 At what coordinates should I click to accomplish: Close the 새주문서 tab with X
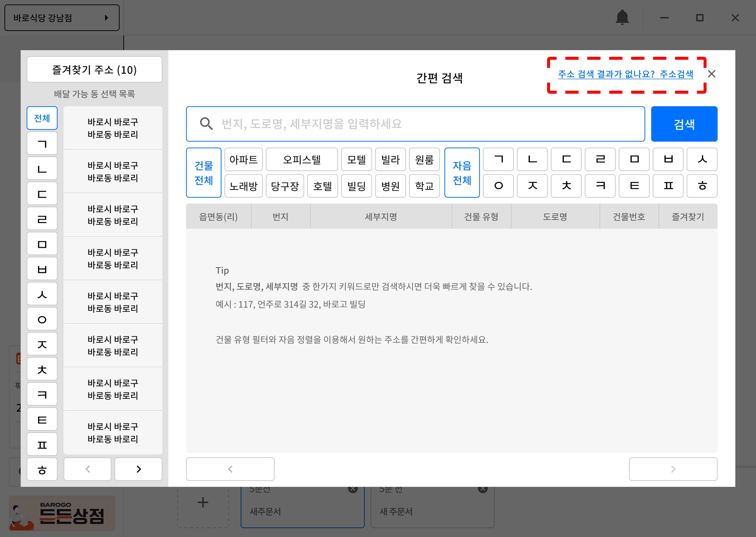[353, 489]
